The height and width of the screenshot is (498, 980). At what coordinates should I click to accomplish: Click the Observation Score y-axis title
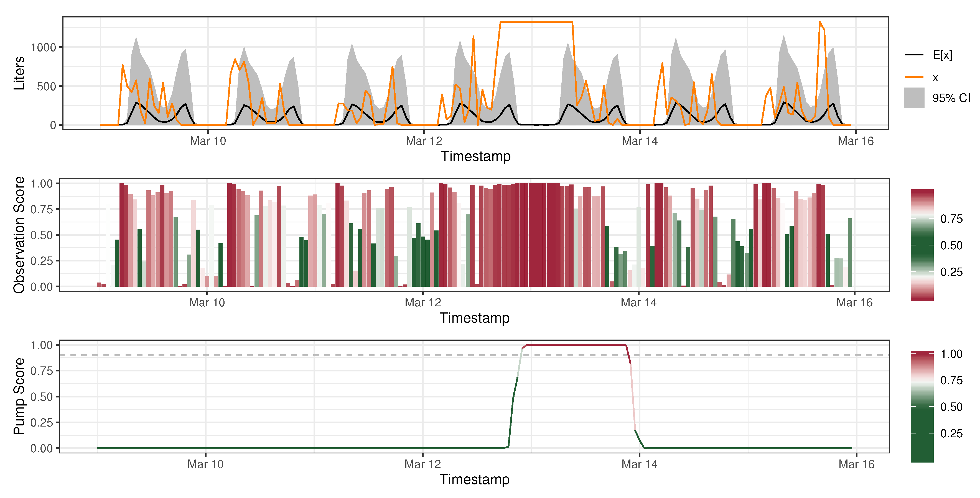pos(19,235)
